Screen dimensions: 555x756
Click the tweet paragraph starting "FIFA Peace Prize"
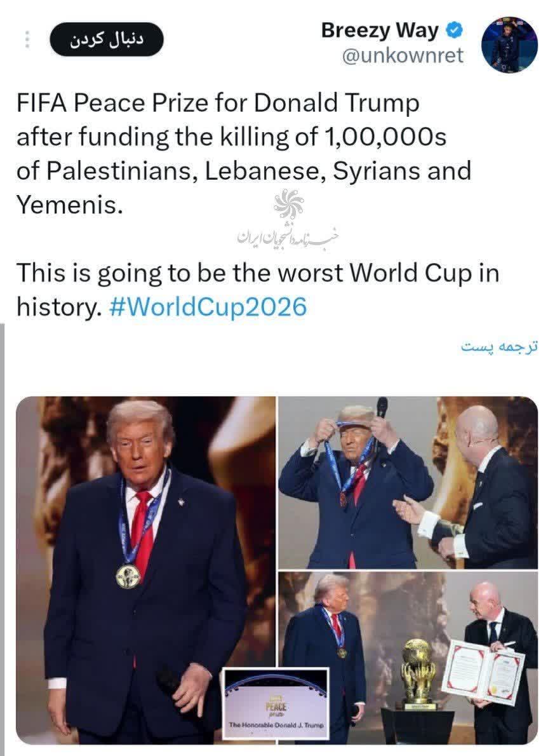coord(244,154)
